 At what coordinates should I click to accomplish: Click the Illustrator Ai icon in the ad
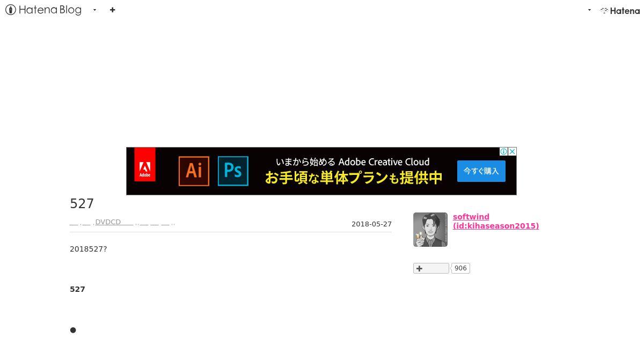tap(194, 171)
